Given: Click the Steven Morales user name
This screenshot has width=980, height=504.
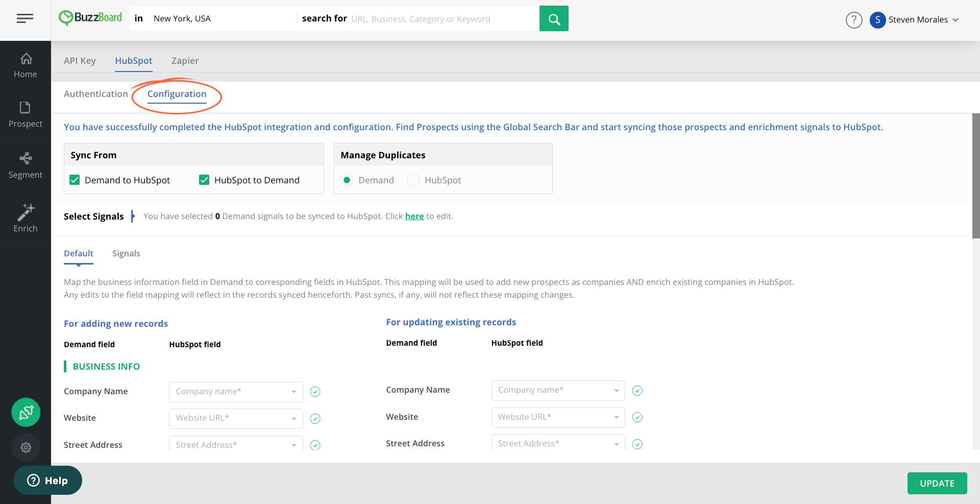Looking at the screenshot, I should [x=918, y=20].
